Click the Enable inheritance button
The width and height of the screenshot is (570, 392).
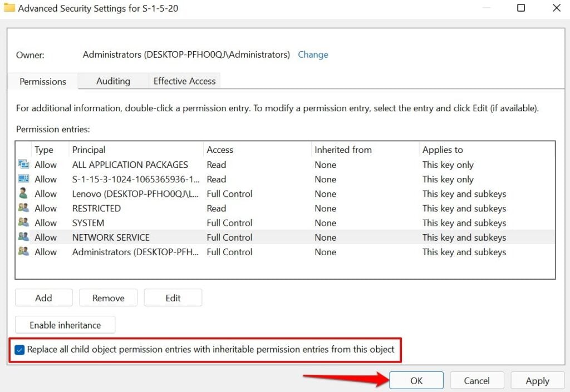click(x=65, y=325)
